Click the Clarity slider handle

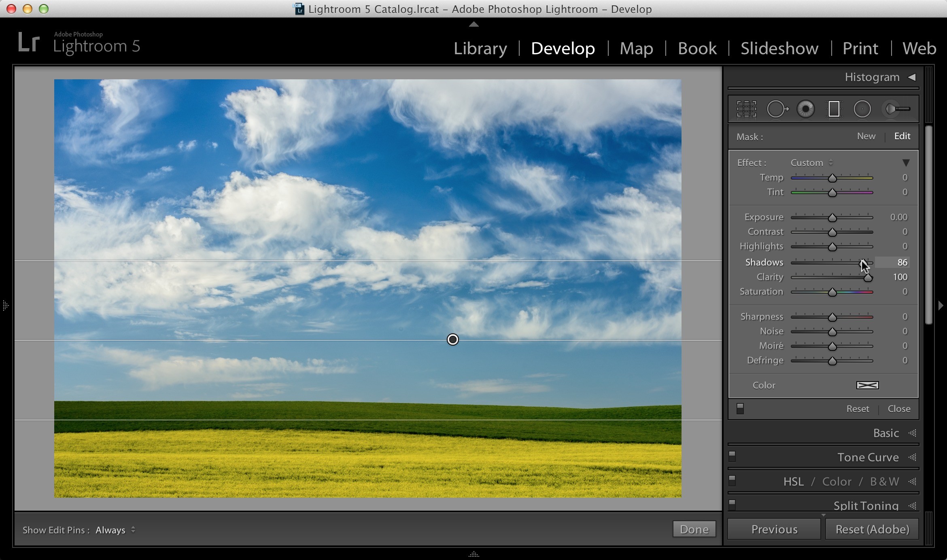pyautogui.click(x=868, y=278)
